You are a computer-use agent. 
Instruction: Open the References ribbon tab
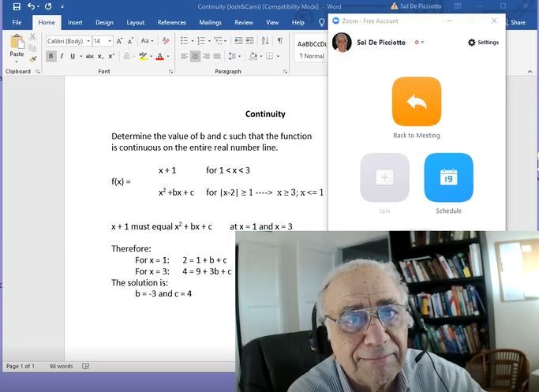pyautogui.click(x=171, y=23)
